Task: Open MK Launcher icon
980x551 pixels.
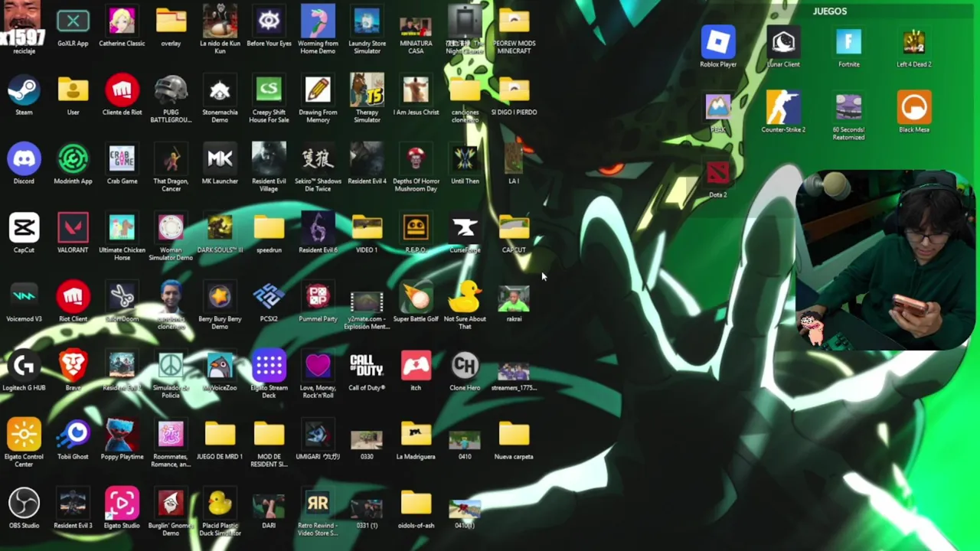Action: coord(220,159)
